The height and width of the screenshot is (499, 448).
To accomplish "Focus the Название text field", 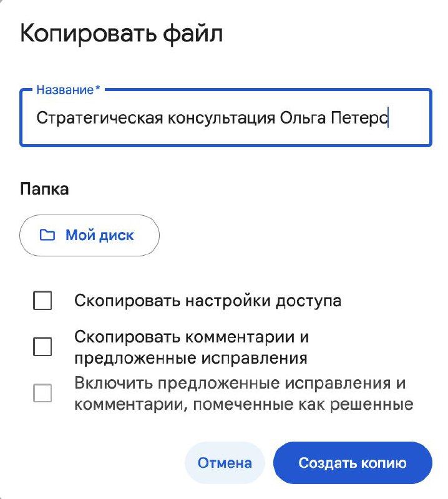I will tap(226, 118).
